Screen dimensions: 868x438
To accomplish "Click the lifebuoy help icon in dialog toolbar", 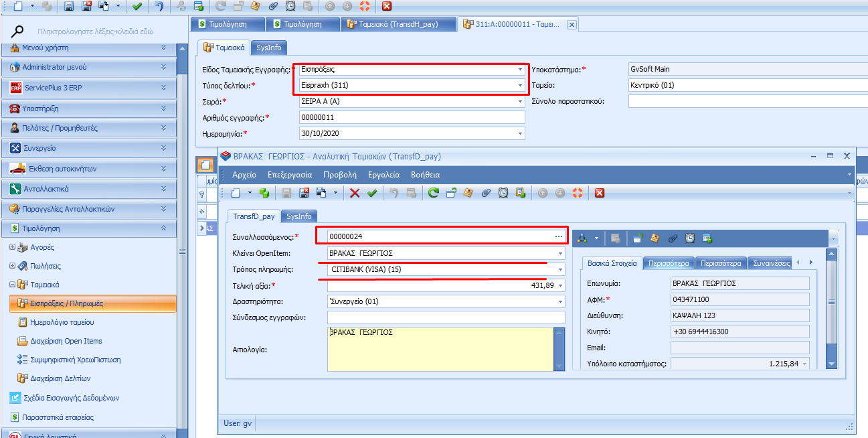I will pyautogui.click(x=578, y=193).
